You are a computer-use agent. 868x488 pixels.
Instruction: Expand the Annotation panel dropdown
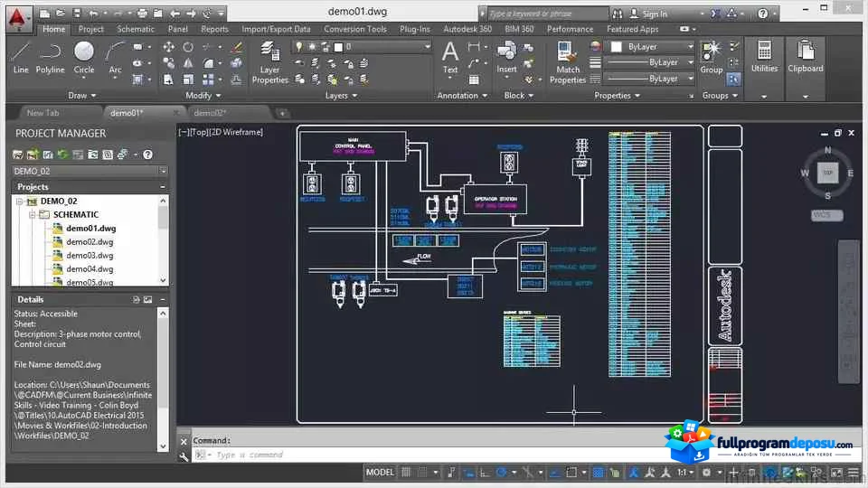coord(462,96)
